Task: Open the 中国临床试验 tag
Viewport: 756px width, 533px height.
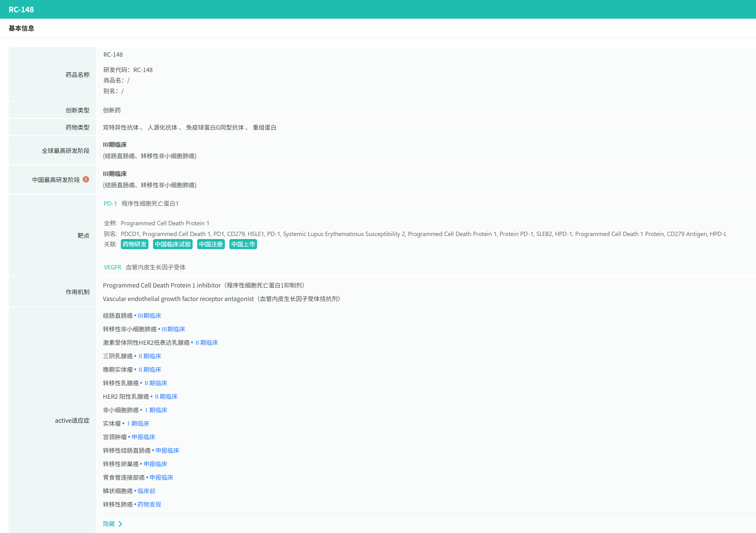Action: click(x=173, y=244)
